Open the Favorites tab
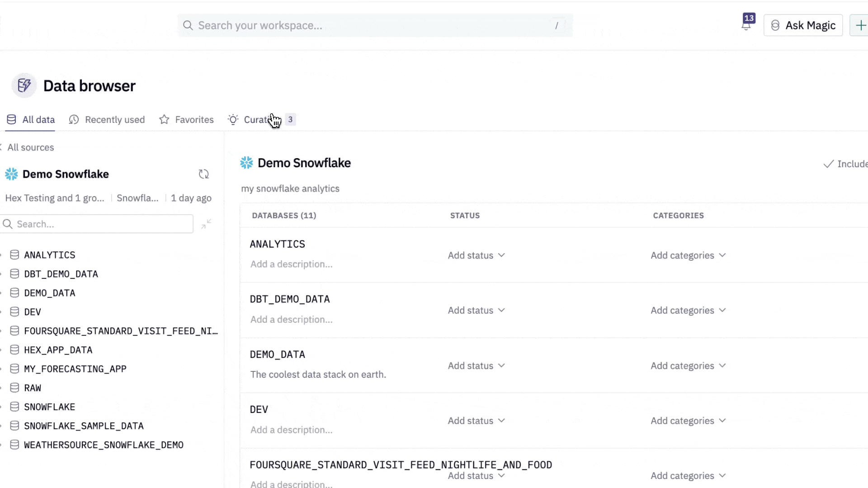The height and width of the screenshot is (488, 868). (x=186, y=120)
